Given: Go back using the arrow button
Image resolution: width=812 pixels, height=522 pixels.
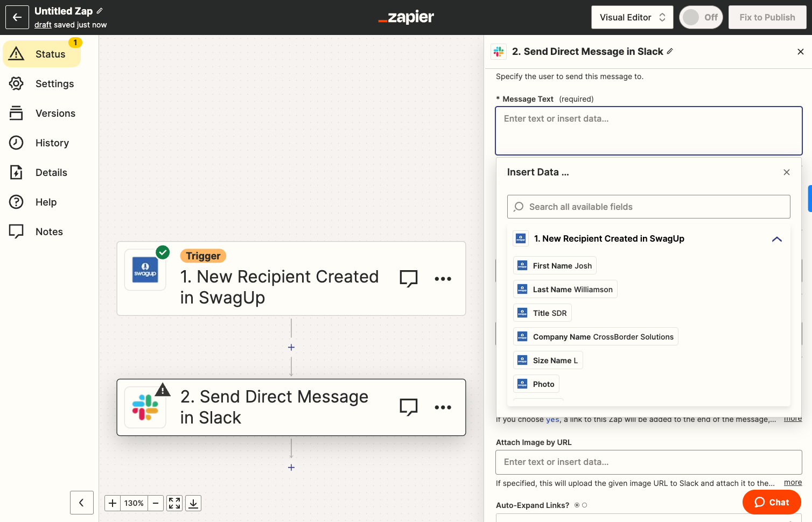Looking at the screenshot, I should tap(17, 17).
